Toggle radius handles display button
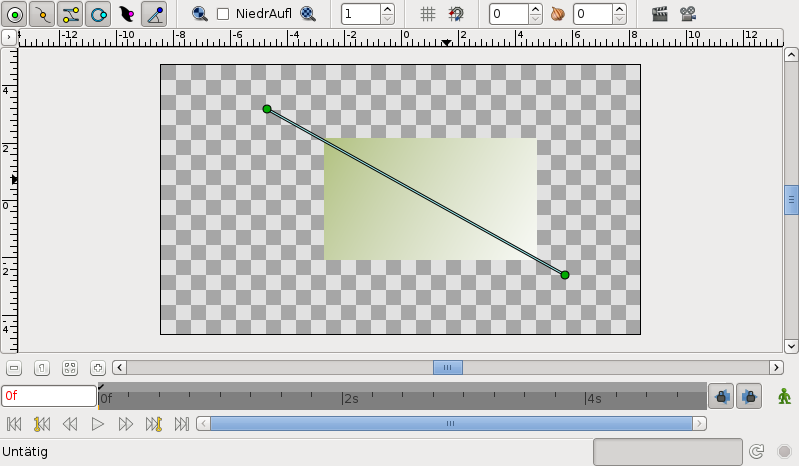Viewport: 799px width, 466px height. click(x=98, y=14)
